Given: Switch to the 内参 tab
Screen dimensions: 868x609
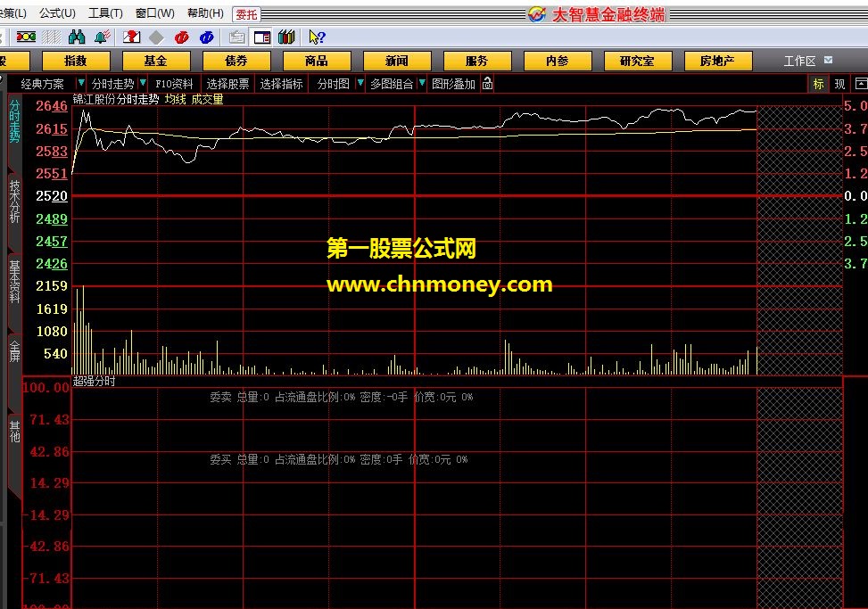Looking at the screenshot, I should coord(558,61).
